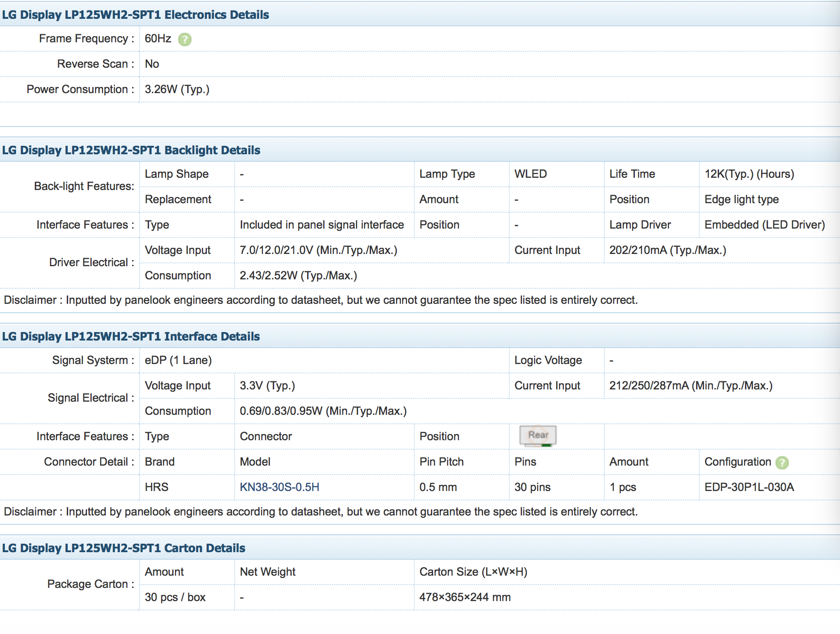Click the HRS brand cell
Screen dimensions: 840x634
tap(157, 487)
